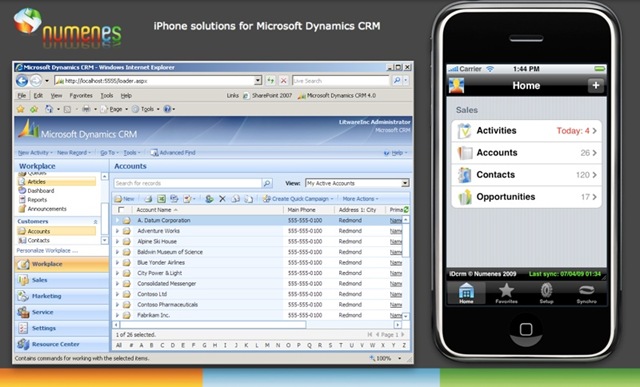Click the IE address bar URL field
Viewport: 640px width, 387px height.
[x=154, y=81]
